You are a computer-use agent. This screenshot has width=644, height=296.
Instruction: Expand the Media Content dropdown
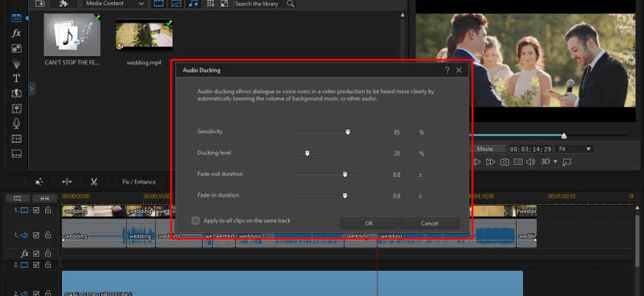[x=140, y=4]
